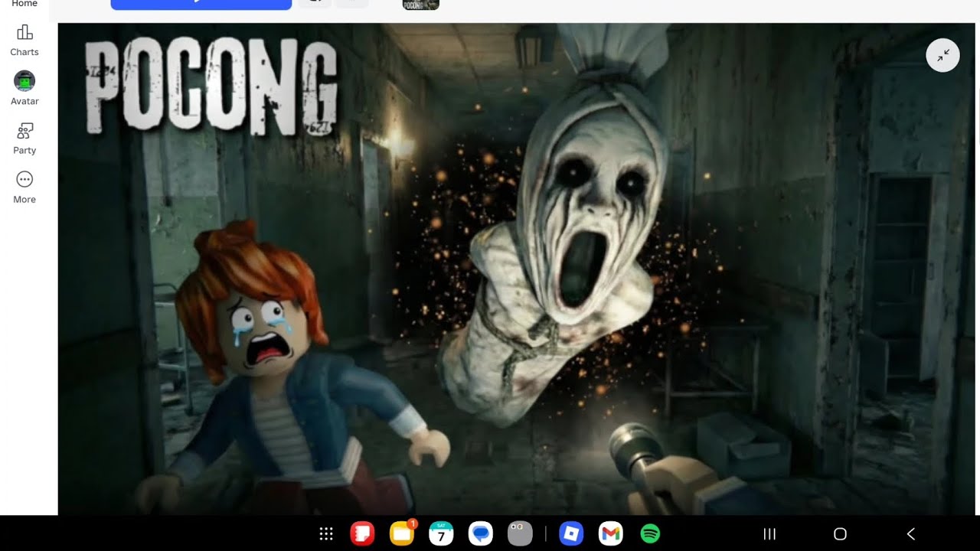980x551 pixels.
Task: Launch the red Samsung Notes app
Action: tap(362, 534)
